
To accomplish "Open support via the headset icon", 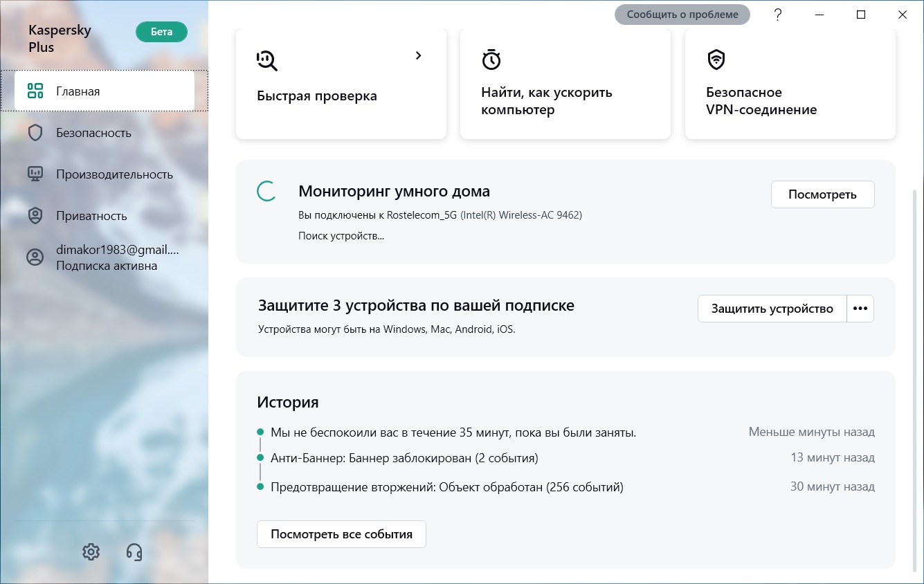I will [x=134, y=551].
